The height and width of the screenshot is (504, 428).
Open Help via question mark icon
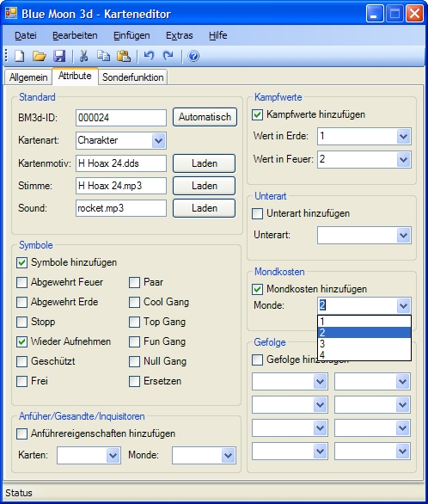click(193, 56)
